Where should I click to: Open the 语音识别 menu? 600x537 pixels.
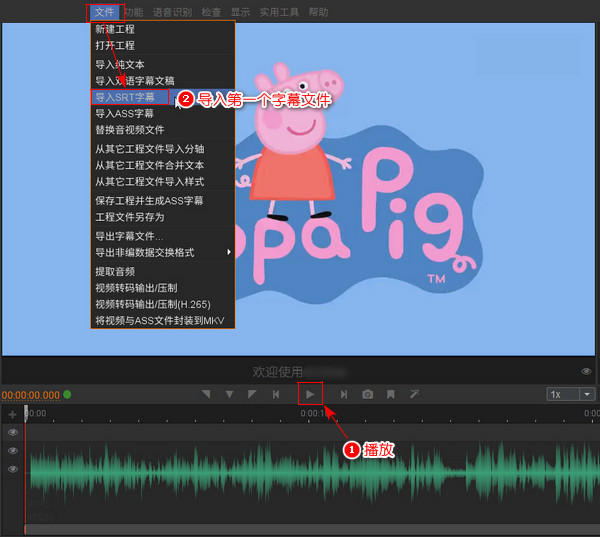173,12
